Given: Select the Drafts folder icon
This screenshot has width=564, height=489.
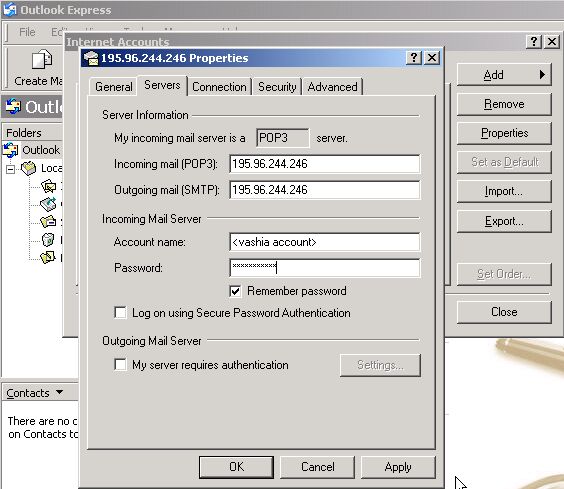Looking at the screenshot, I should coord(49,257).
